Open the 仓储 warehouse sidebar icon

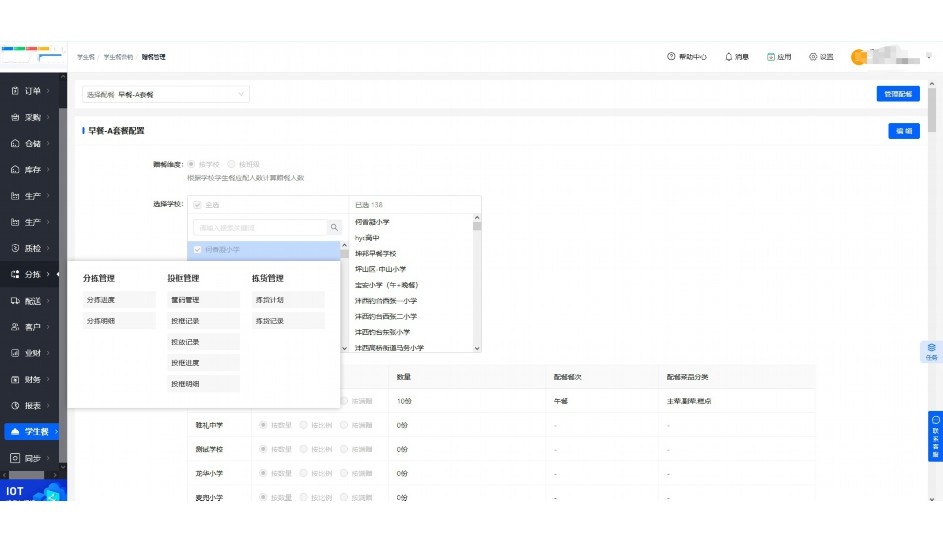pos(15,143)
